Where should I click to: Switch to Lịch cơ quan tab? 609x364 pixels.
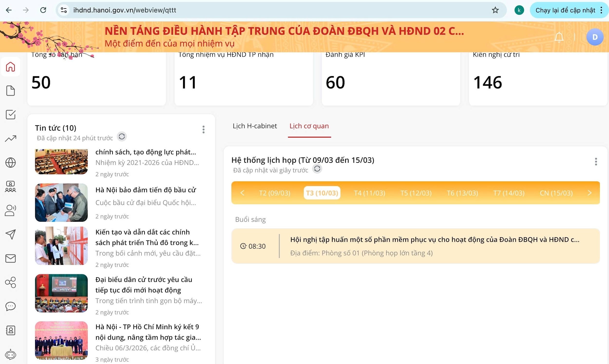pos(309,126)
